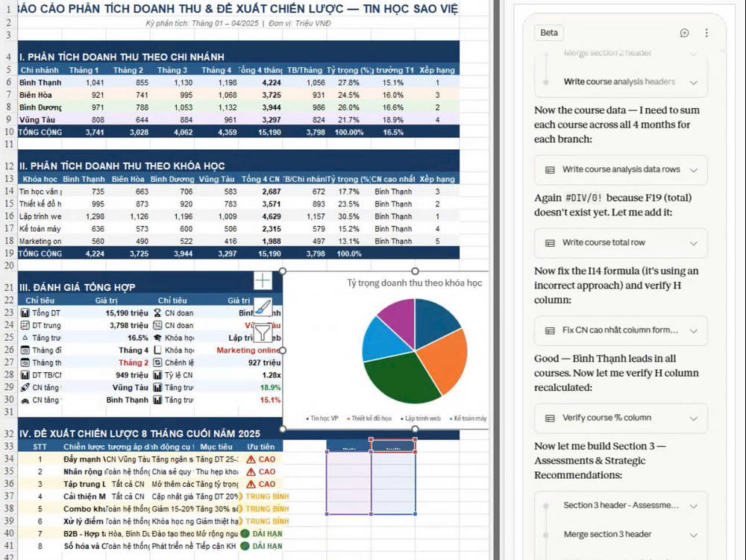
Task: Select row header 19
Action: coord(8,254)
